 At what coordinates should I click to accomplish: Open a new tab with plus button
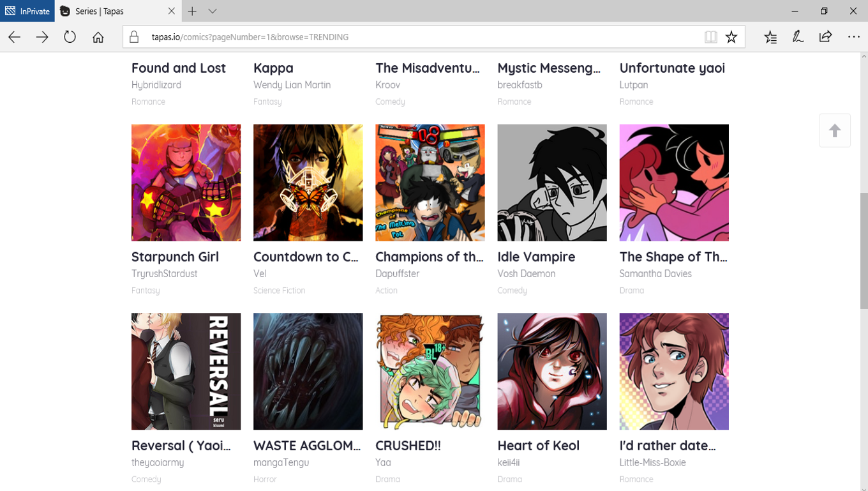coord(192,11)
